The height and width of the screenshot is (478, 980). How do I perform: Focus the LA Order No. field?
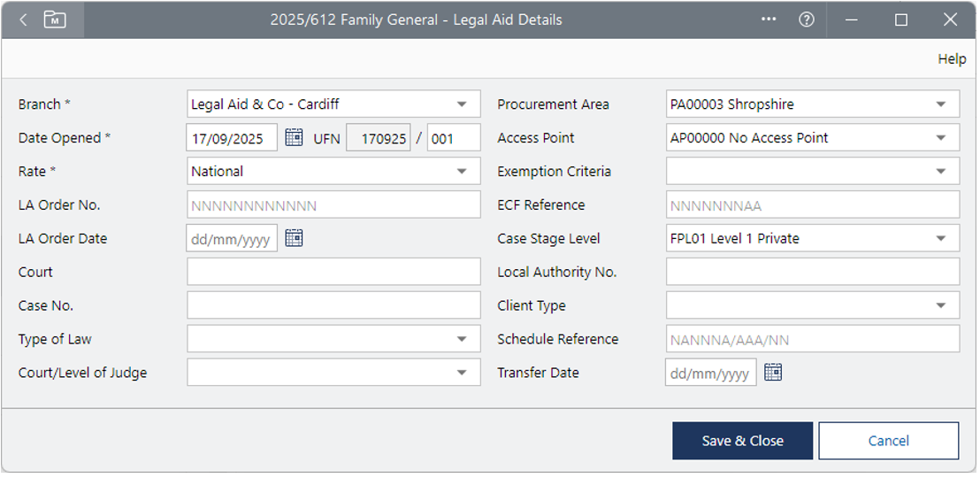click(333, 205)
